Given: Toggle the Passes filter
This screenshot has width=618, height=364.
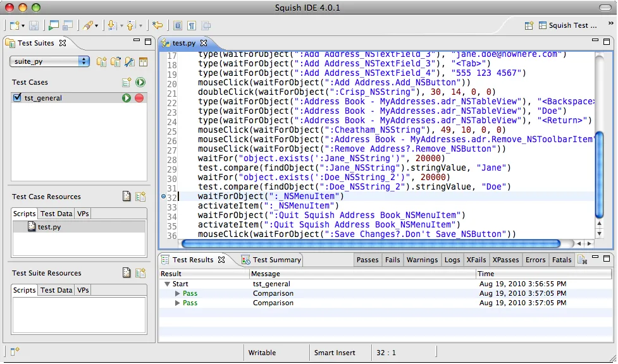Looking at the screenshot, I should [368, 260].
